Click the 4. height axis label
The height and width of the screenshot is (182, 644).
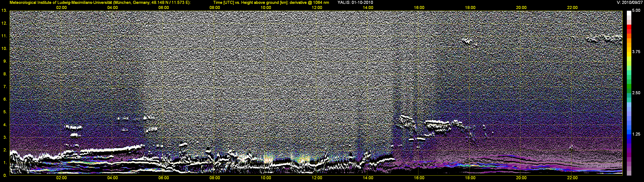click(5, 125)
